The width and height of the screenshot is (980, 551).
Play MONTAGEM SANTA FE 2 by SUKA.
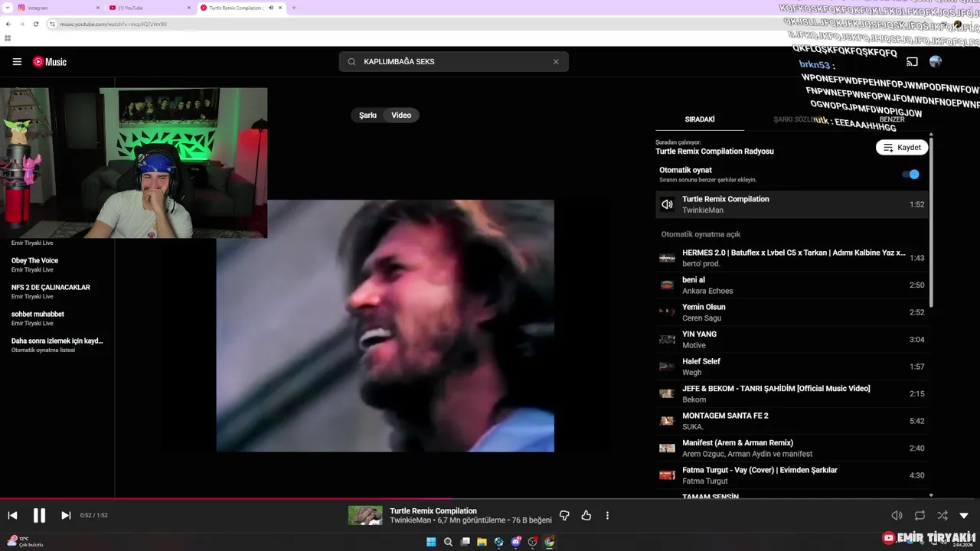pyautogui.click(x=792, y=421)
